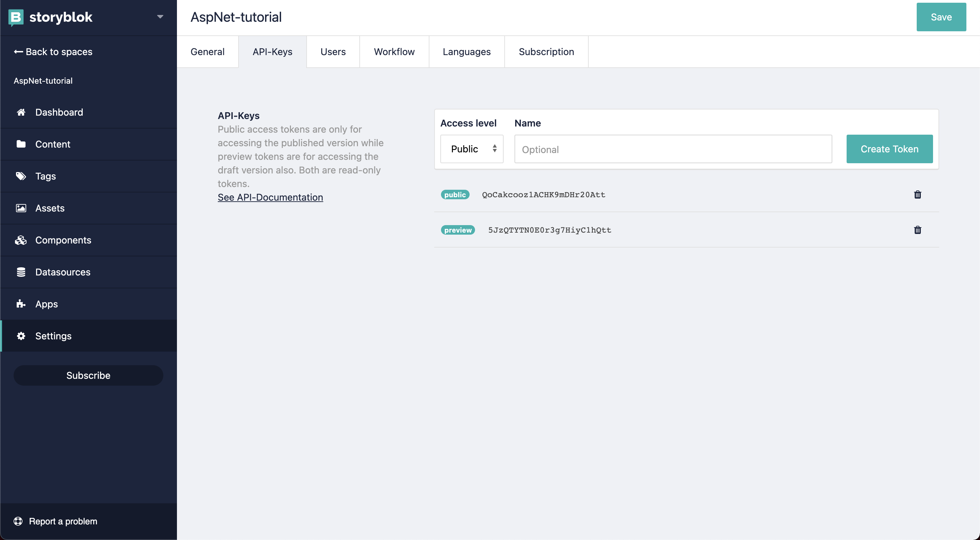
Task: Select token text 5JzQTYTN0E0r3g7HiyC1hQtt
Action: [549, 230]
